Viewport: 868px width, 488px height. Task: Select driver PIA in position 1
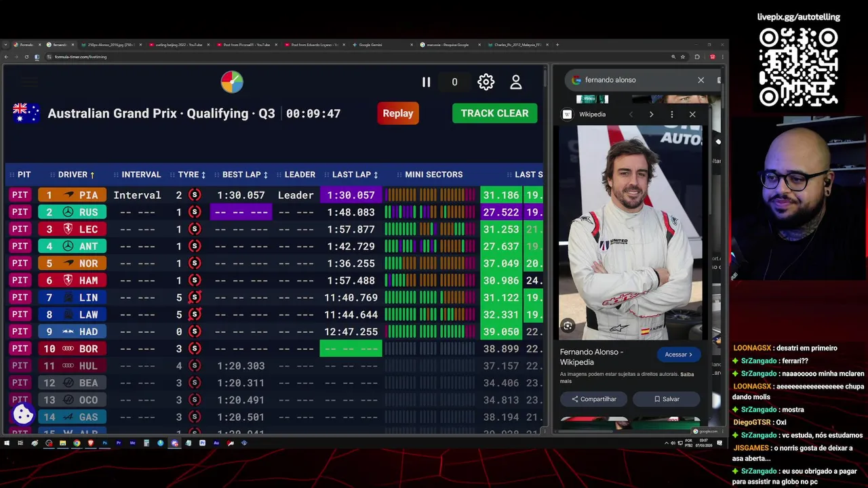72,195
